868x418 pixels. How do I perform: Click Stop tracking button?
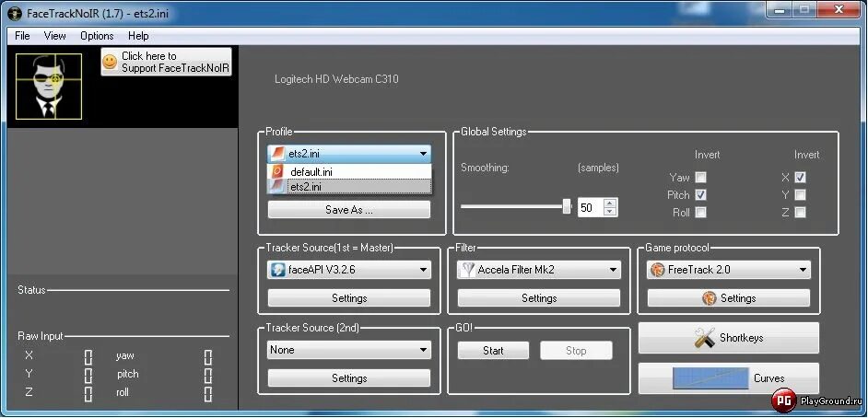(576, 351)
